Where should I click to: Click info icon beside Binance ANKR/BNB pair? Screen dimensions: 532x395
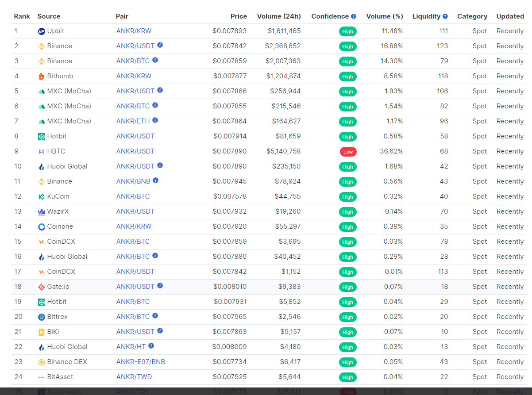click(x=156, y=180)
